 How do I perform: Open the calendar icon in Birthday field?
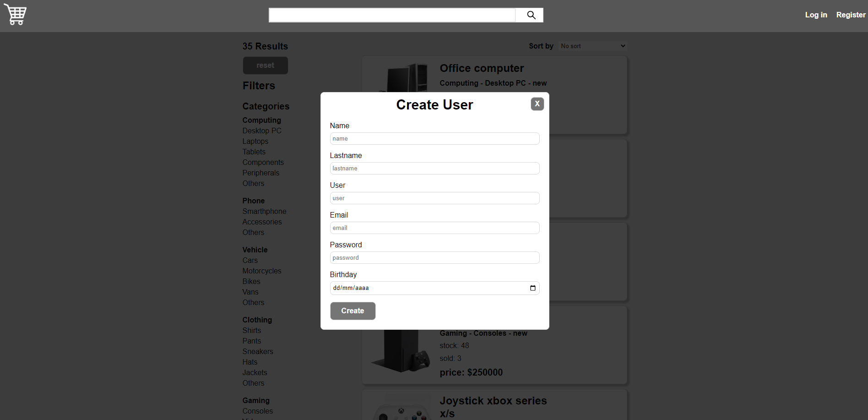pos(532,288)
